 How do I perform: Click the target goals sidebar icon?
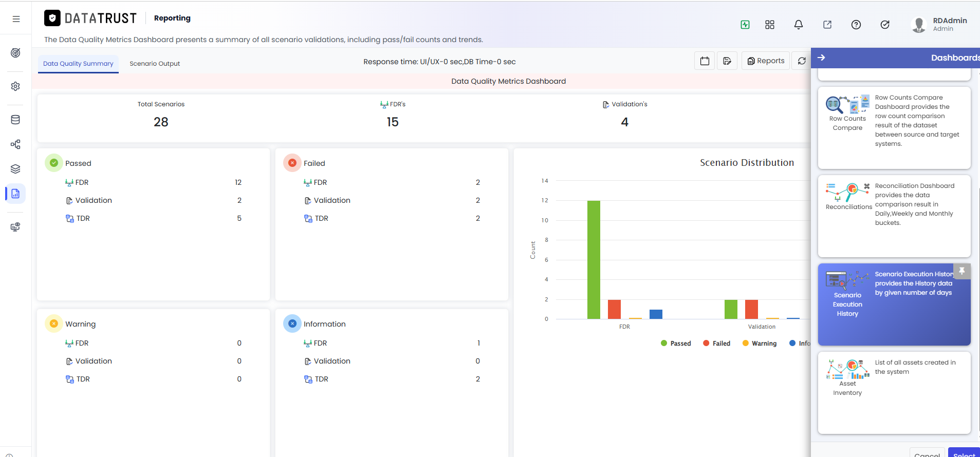[15, 53]
